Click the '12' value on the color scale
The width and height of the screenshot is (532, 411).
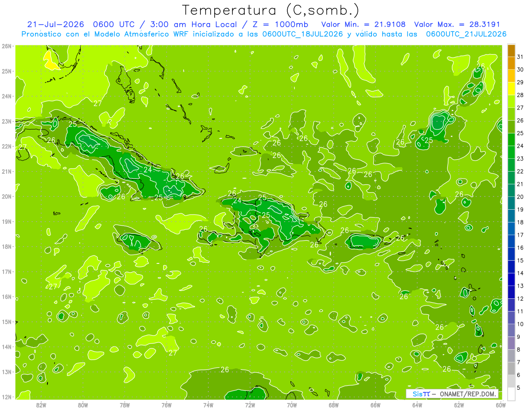point(520,298)
